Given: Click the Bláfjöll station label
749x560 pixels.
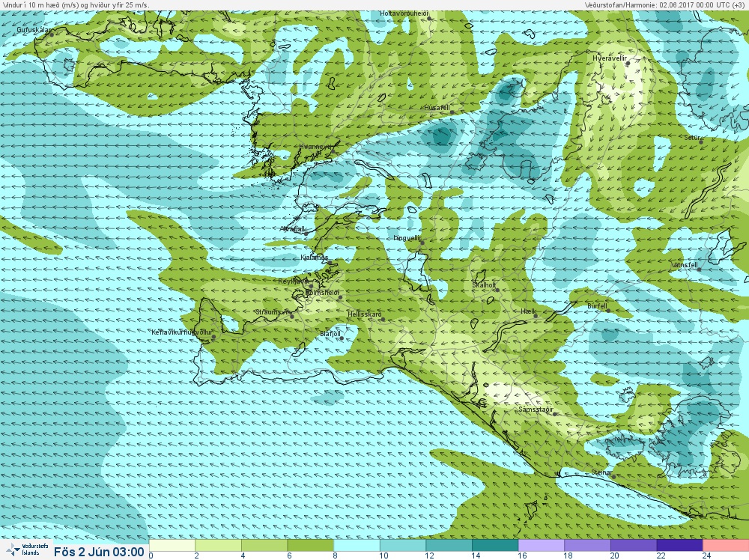Looking at the screenshot, I should [330, 334].
